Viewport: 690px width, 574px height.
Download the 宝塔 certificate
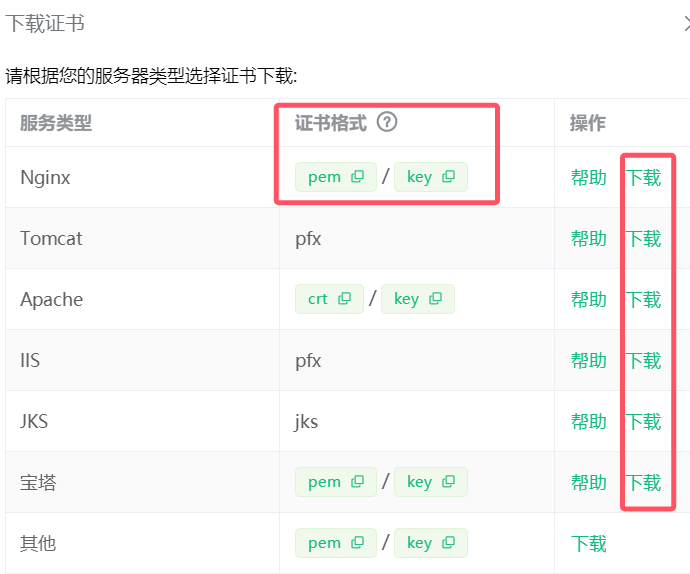pyautogui.click(x=644, y=483)
